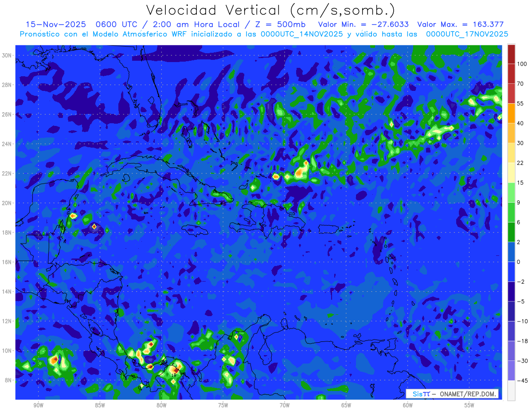This screenshot has height=411, width=532.
Task: Click the 8N latitude axis label
Action: pyautogui.click(x=8, y=380)
